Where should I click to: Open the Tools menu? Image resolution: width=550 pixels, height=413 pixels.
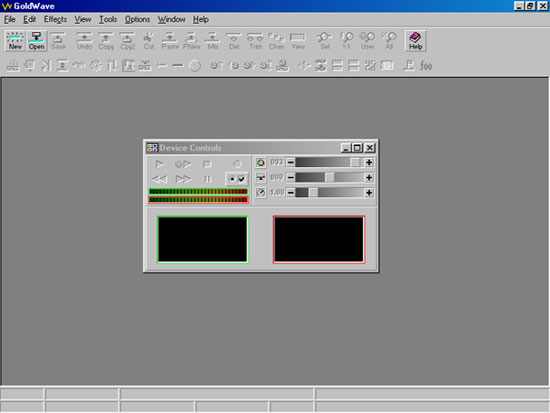pos(108,19)
